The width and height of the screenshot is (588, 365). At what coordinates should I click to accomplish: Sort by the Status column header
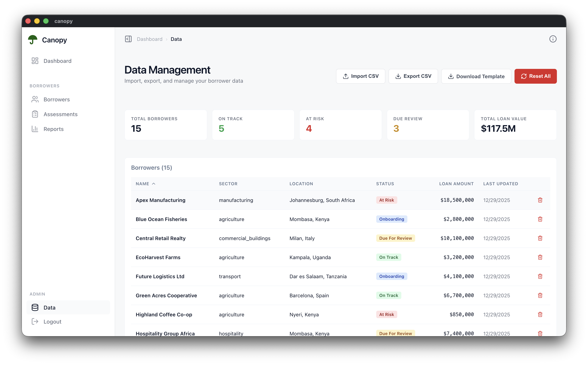pos(385,184)
